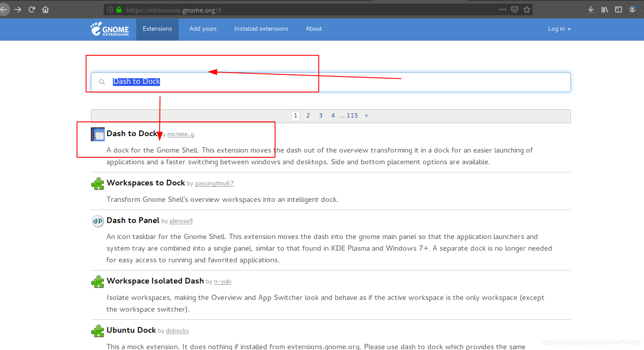Go to results page 3
This screenshot has height=350, width=644.
(320, 116)
